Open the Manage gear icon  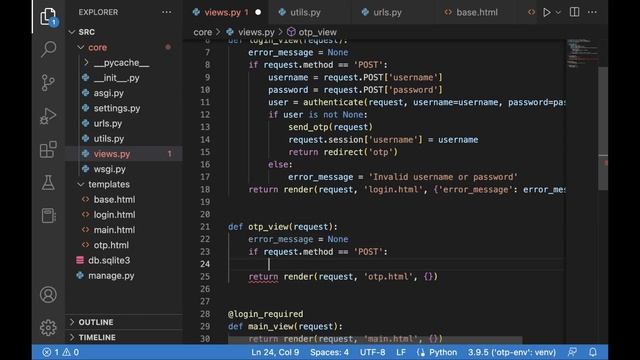48,327
